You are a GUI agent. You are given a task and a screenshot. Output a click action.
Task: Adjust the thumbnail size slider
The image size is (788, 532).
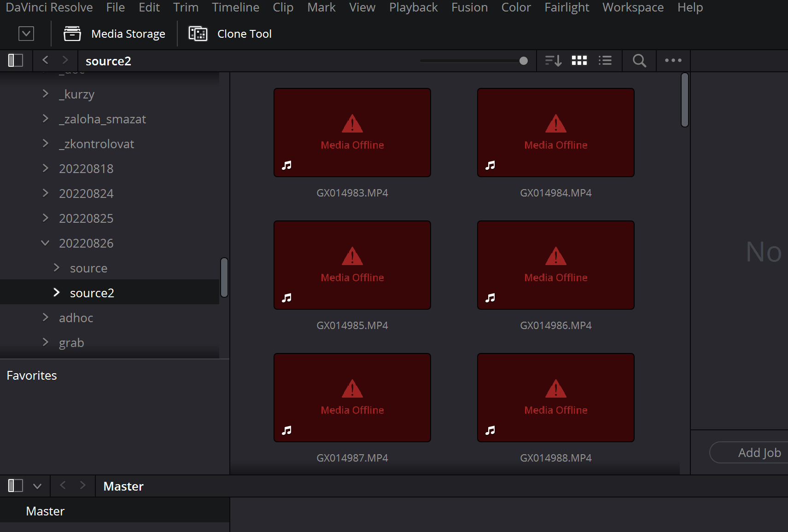tap(523, 61)
